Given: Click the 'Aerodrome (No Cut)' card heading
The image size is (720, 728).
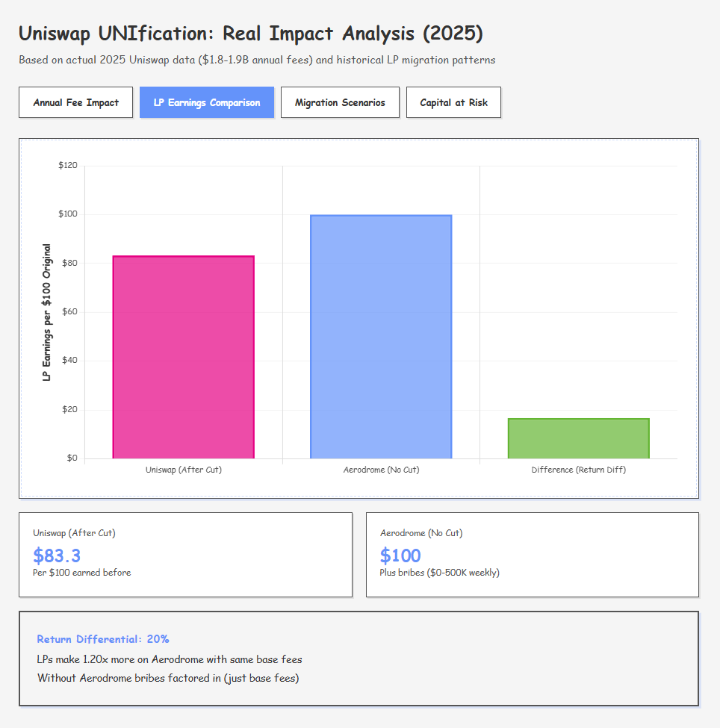Looking at the screenshot, I should 421,533.
